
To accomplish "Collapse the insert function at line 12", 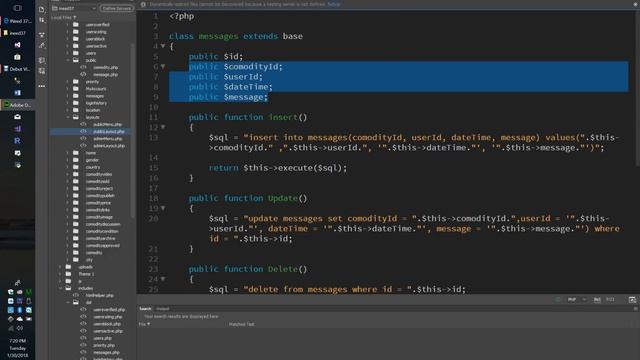I will [x=163, y=127].
